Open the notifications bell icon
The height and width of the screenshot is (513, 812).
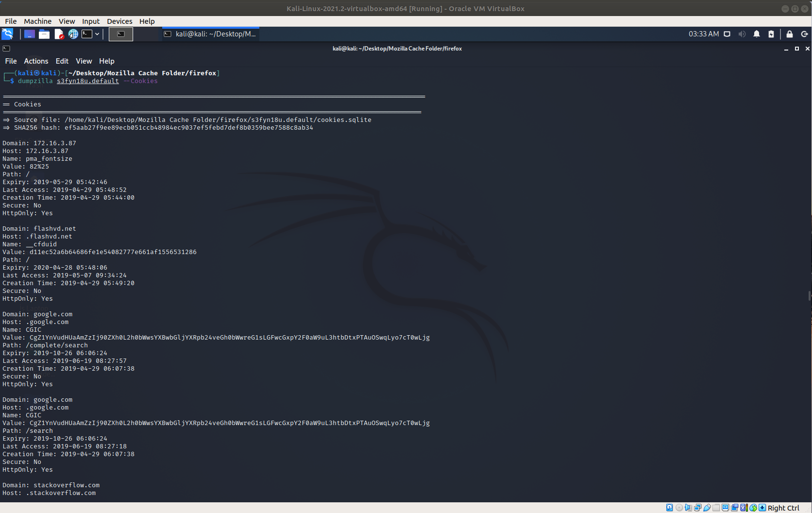pyautogui.click(x=757, y=34)
